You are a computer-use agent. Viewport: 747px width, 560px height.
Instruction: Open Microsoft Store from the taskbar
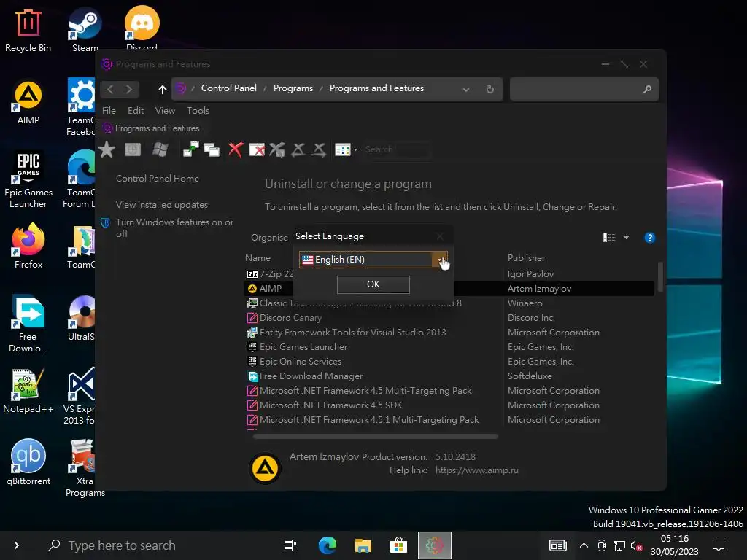398,545
